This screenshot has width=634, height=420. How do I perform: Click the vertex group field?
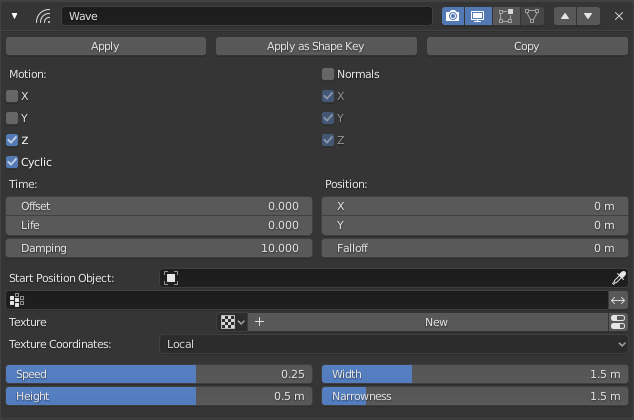click(307, 300)
